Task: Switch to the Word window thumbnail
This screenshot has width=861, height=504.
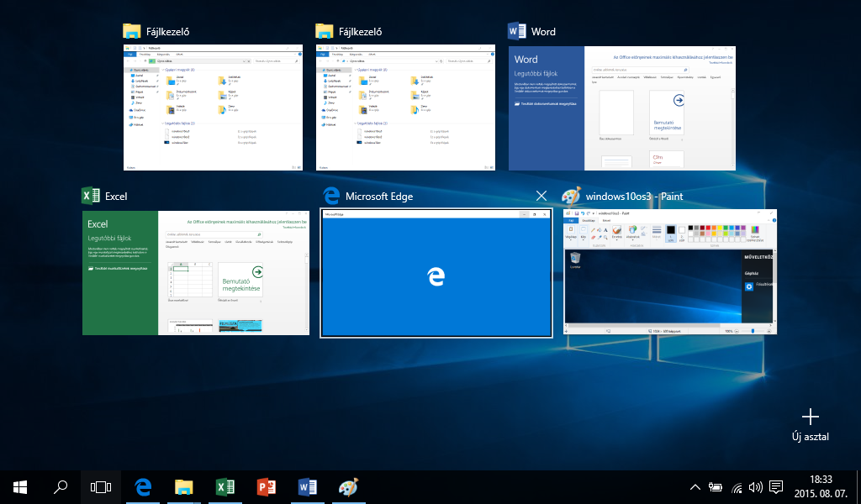Action: pos(621,108)
